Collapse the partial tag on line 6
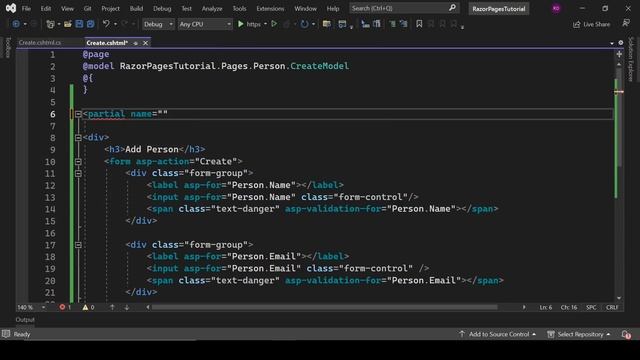The image size is (640, 360). tap(78, 114)
